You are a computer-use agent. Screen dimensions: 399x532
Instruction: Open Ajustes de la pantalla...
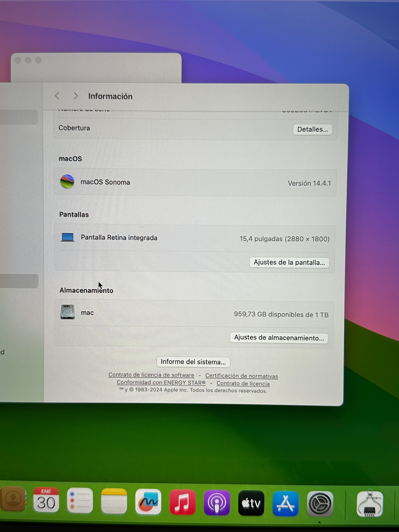tap(289, 262)
